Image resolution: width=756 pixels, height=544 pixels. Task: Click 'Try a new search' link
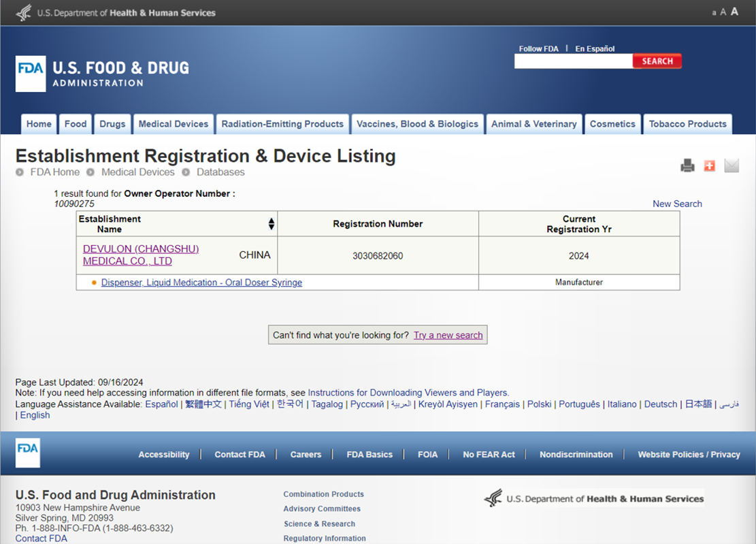point(448,335)
